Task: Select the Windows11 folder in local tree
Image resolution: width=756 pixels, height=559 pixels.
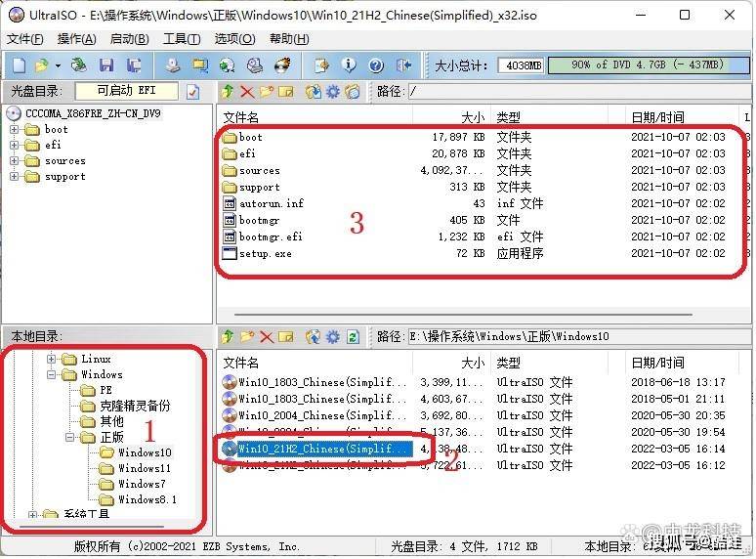Action: coord(145,468)
